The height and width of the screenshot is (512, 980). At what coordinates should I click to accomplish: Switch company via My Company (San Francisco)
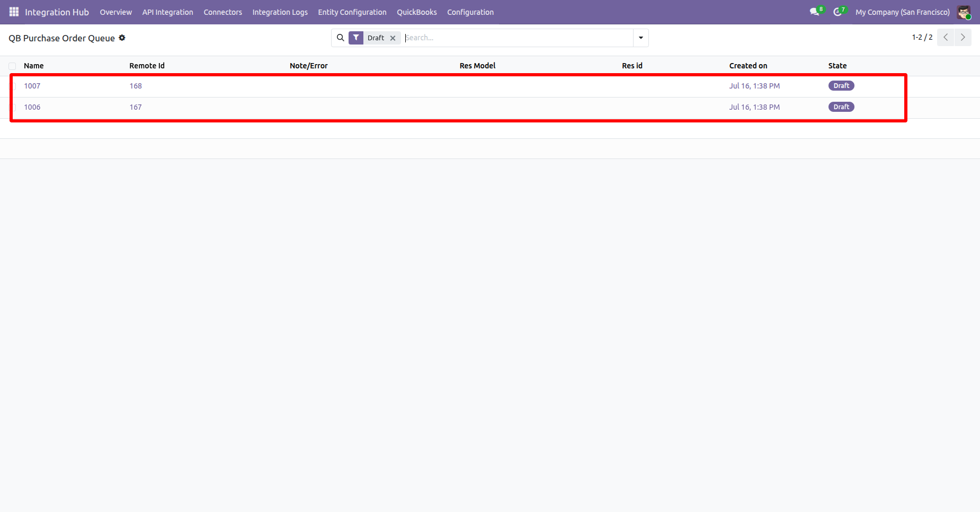[x=903, y=12]
